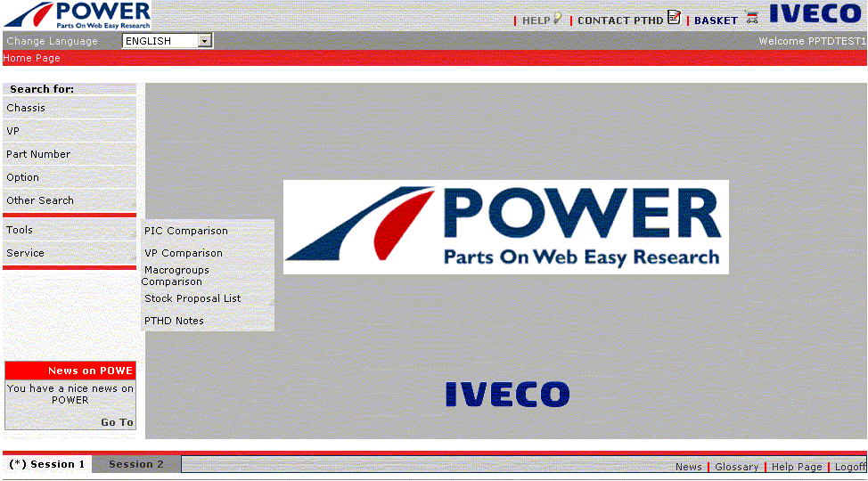Open the language dropdown arrow
The image size is (868, 481).
[x=204, y=41]
